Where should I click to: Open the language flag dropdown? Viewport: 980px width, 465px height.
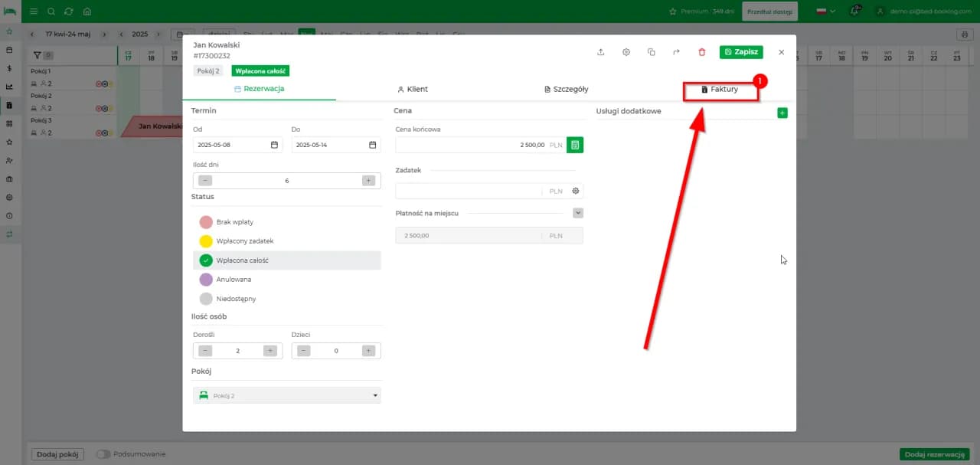[x=826, y=11]
